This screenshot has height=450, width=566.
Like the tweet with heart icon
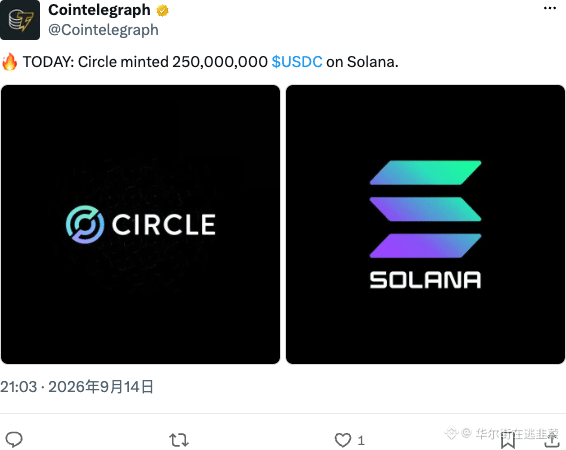point(343,440)
